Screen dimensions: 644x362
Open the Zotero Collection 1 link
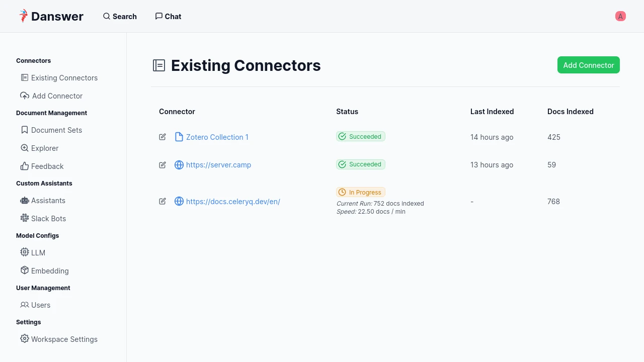[x=217, y=137]
